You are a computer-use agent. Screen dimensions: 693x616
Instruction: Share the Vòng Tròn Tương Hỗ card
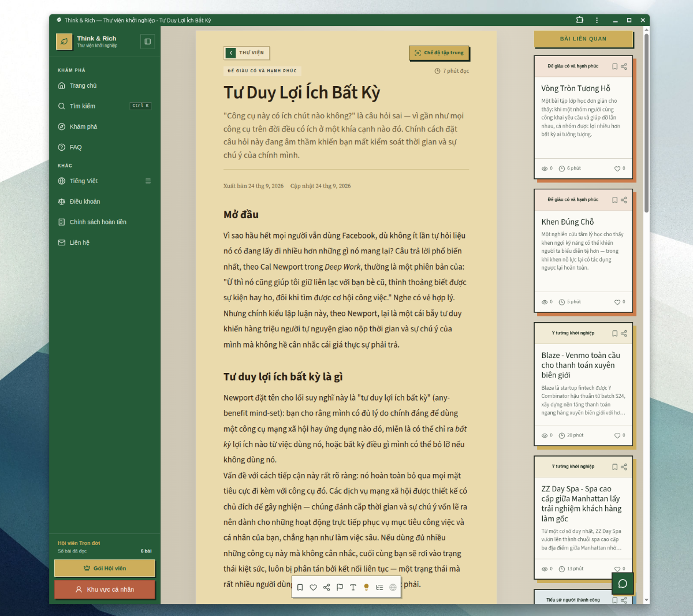(x=624, y=66)
